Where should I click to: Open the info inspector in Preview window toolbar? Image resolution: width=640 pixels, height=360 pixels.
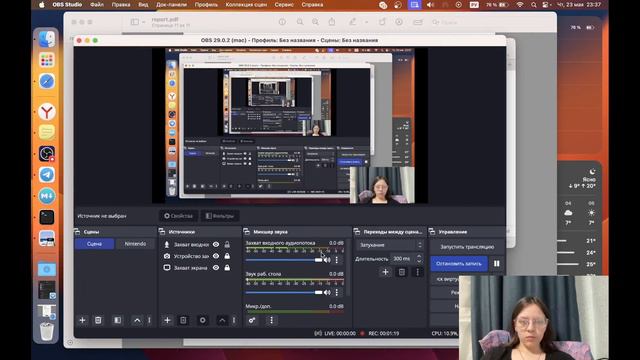(x=282, y=22)
